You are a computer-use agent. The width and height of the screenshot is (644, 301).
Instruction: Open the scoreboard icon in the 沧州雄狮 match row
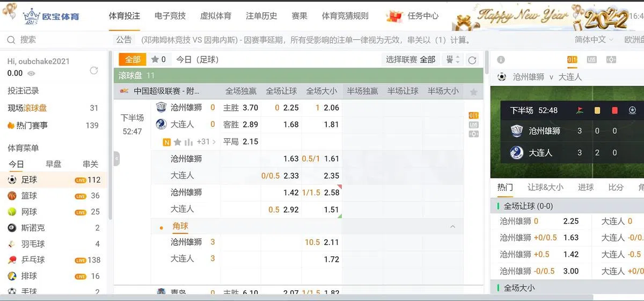[x=474, y=116]
